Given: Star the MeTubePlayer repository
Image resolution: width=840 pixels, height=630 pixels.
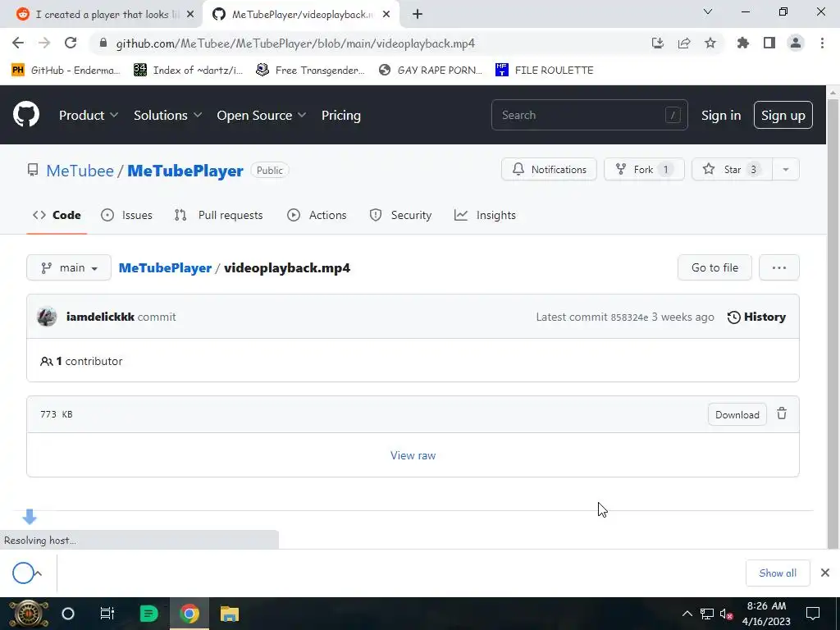Looking at the screenshot, I should [x=733, y=169].
